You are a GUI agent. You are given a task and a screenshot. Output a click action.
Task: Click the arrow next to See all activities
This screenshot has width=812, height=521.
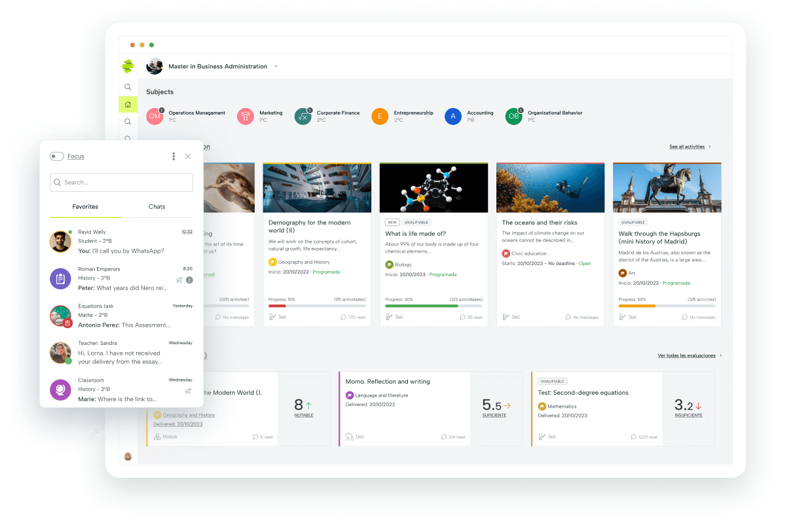pyautogui.click(x=710, y=147)
